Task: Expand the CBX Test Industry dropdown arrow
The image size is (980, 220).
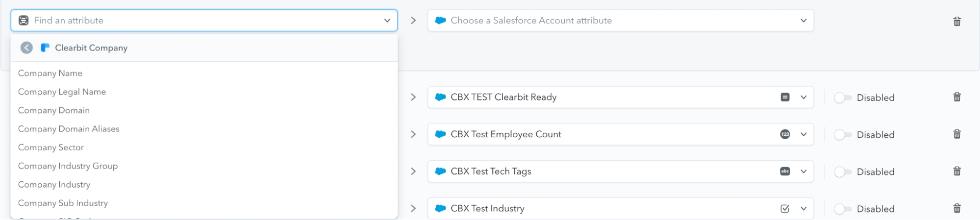Action: pos(804,209)
